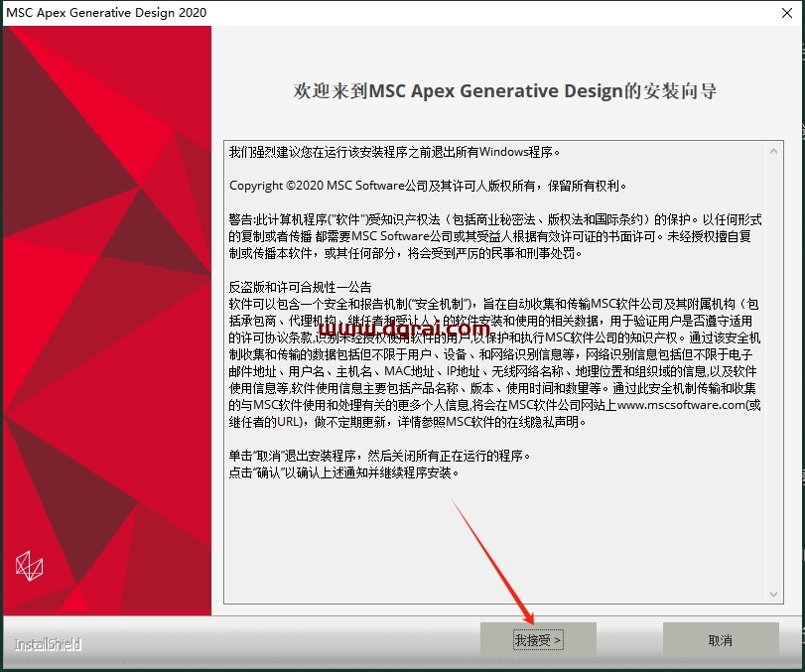805x672 pixels.
Task: Click the license text scrollbar down arrow
Action: click(773, 595)
